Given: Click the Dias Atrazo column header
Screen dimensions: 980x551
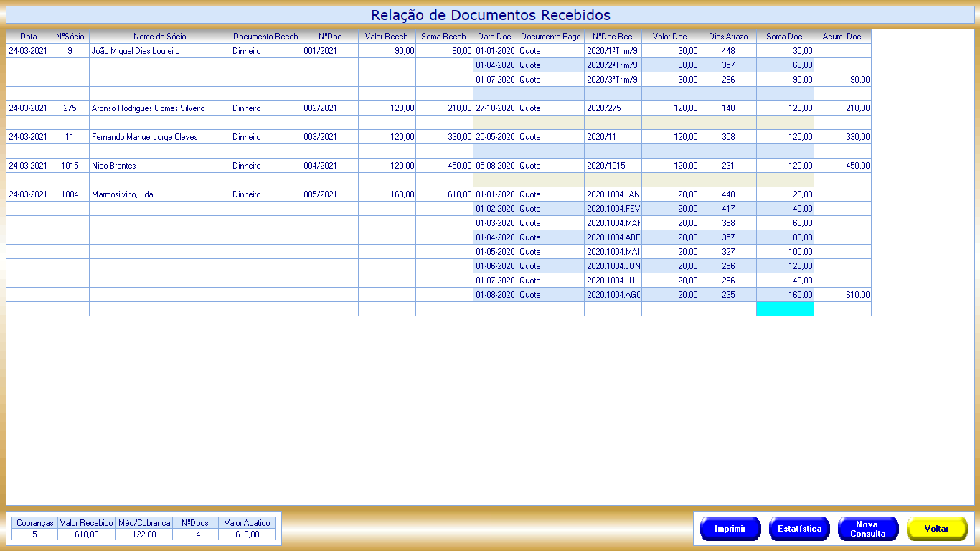Looking at the screenshot, I should click(x=727, y=37).
